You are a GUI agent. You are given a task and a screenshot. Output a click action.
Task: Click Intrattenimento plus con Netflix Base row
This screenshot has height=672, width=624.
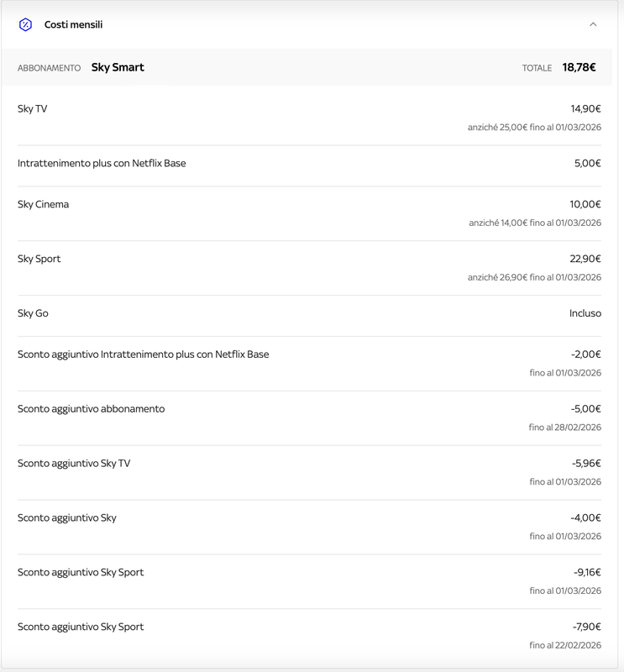pyautogui.click(x=309, y=163)
